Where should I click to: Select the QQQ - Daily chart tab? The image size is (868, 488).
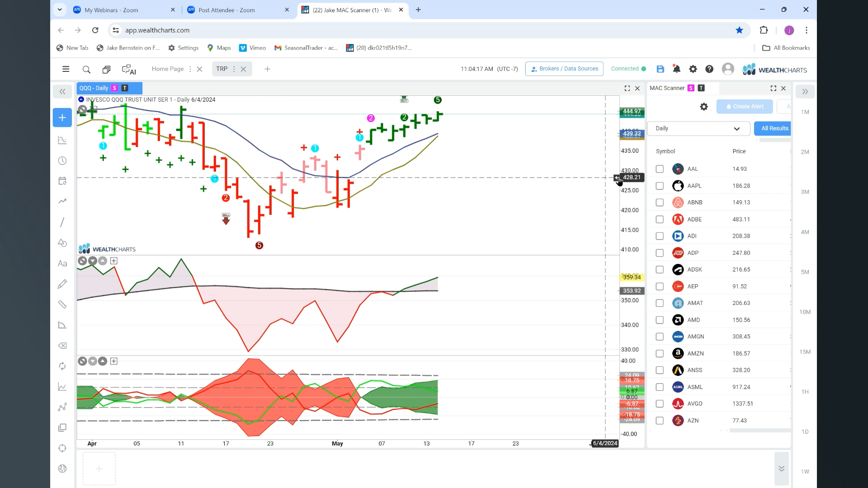click(x=109, y=88)
